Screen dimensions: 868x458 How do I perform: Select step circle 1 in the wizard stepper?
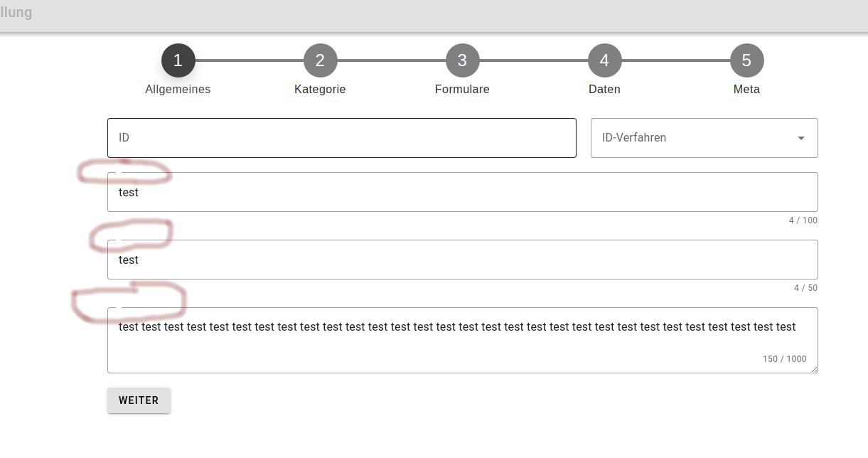(x=178, y=60)
